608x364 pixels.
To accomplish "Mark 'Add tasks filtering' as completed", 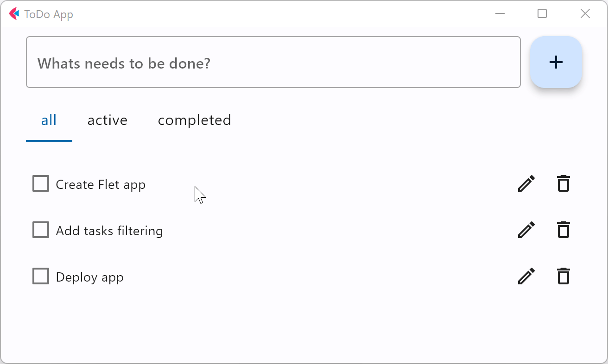I will point(41,230).
